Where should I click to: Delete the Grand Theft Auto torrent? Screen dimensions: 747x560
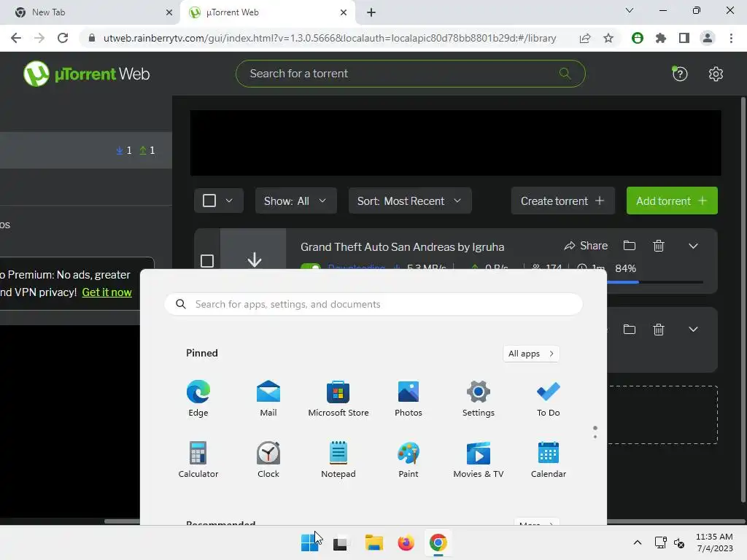pos(659,246)
